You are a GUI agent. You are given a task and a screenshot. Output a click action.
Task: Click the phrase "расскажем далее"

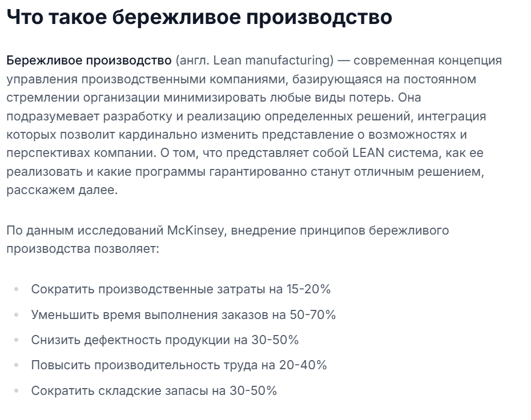[61, 191]
